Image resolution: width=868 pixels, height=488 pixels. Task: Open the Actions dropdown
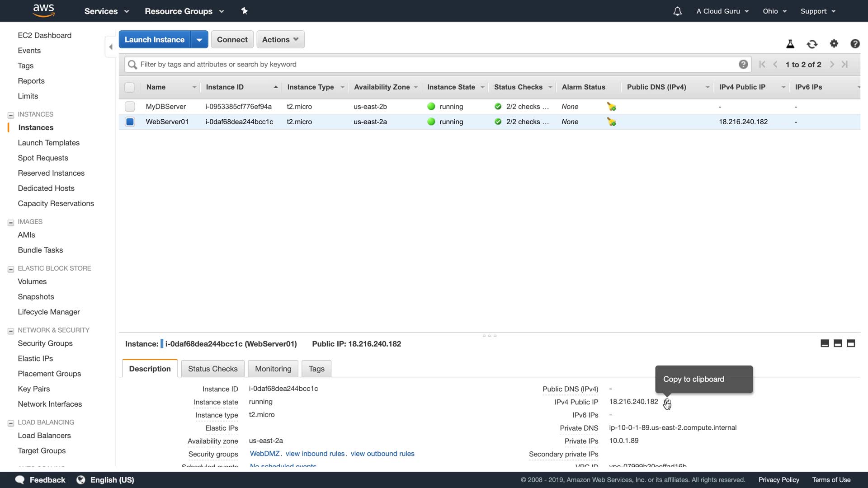(280, 39)
